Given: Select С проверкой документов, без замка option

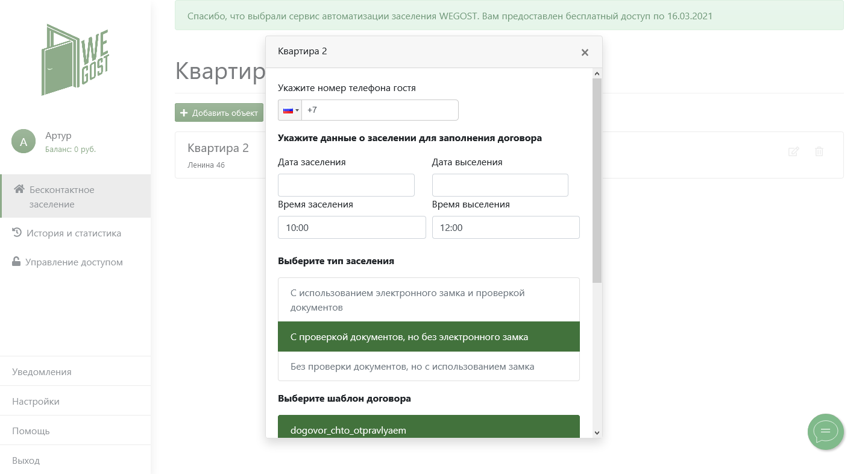Looking at the screenshot, I should click(x=429, y=337).
